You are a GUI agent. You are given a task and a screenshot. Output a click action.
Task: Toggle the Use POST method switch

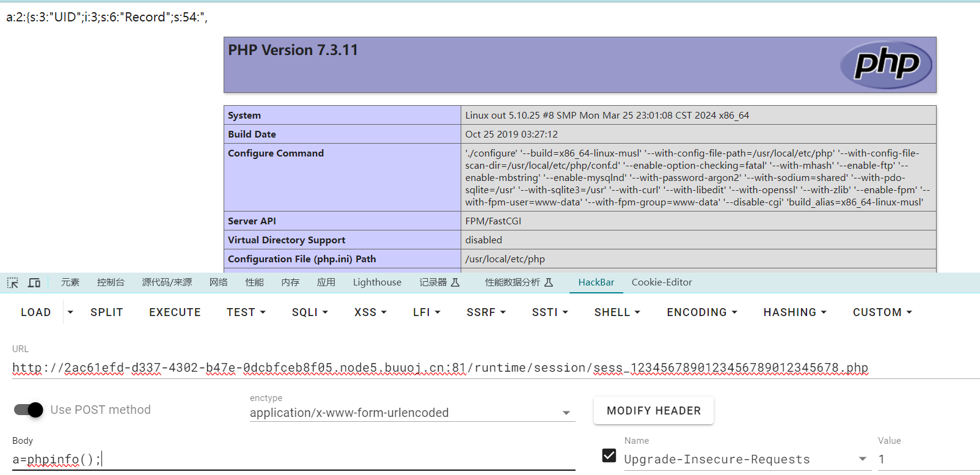coord(29,410)
